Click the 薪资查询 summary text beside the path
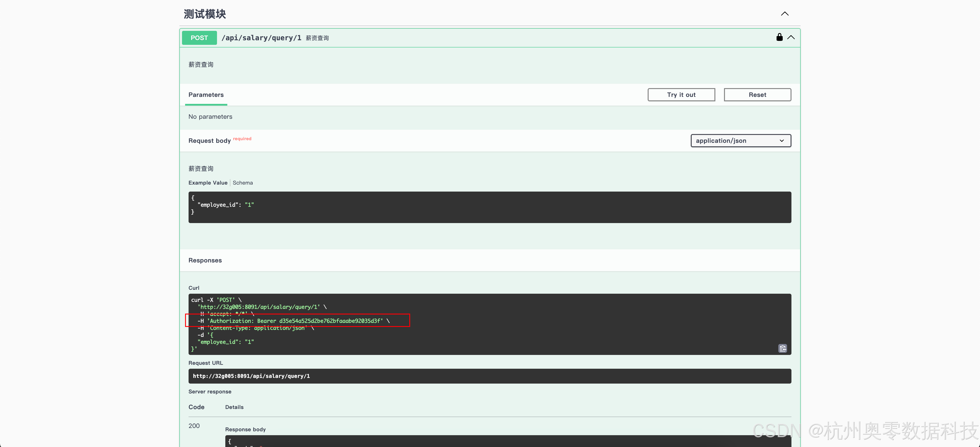Viewport: 980px width, 447px height. pyautogui.click(x=317, y=38)
